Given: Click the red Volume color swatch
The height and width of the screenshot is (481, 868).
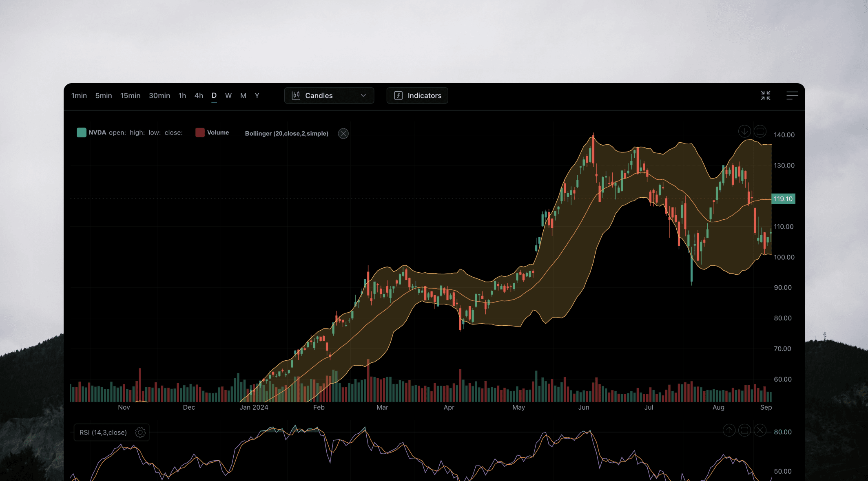Looking at the screenshot, I should tap(199, 132).
